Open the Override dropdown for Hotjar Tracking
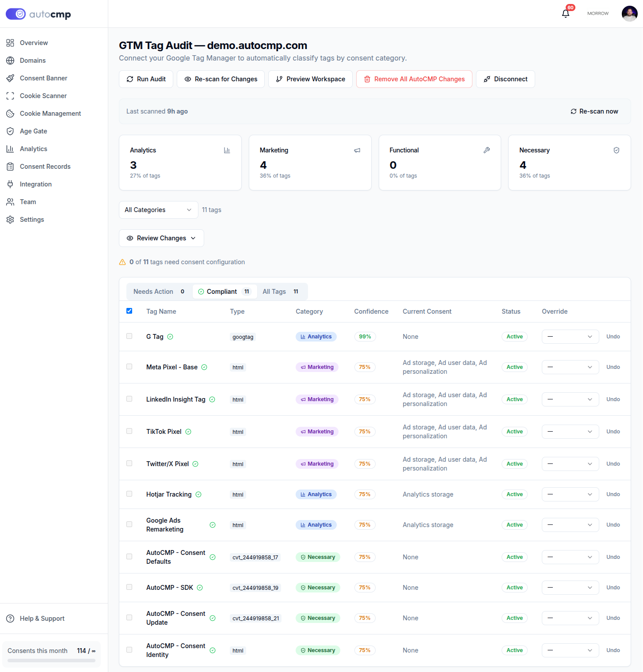643x672 pixels. 570,494
